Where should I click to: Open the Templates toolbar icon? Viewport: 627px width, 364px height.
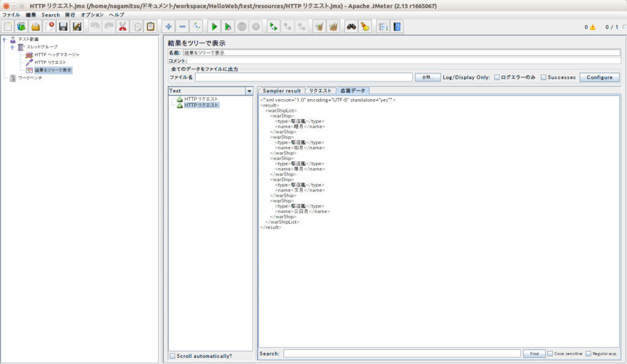(21, 27)
